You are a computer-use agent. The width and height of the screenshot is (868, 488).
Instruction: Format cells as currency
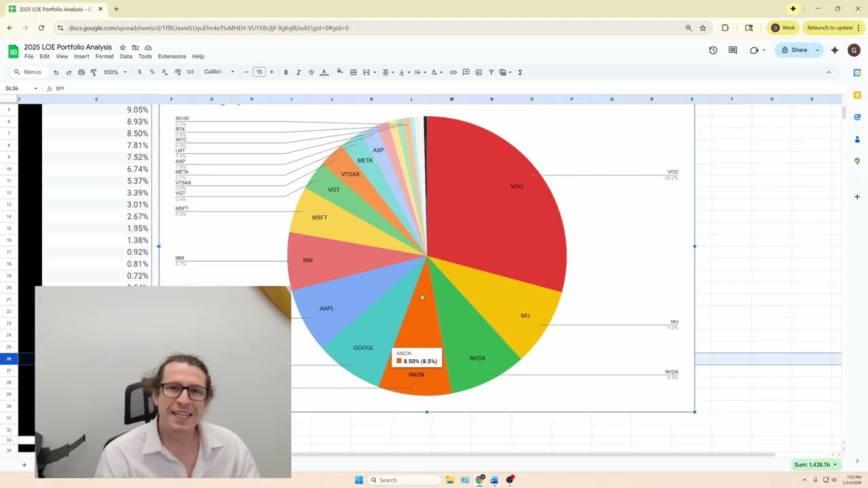139,72
